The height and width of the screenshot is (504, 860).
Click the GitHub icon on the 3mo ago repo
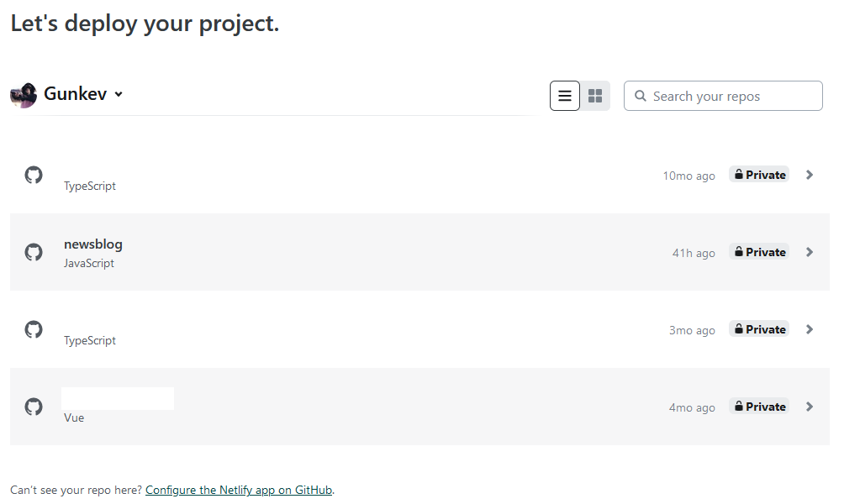pyautogui.click(x=34, y=328)
